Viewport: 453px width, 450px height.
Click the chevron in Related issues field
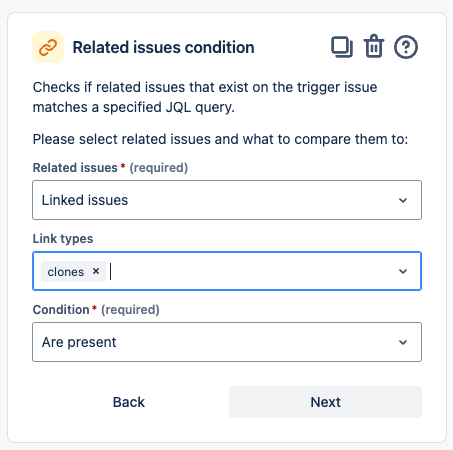point(403,200)
